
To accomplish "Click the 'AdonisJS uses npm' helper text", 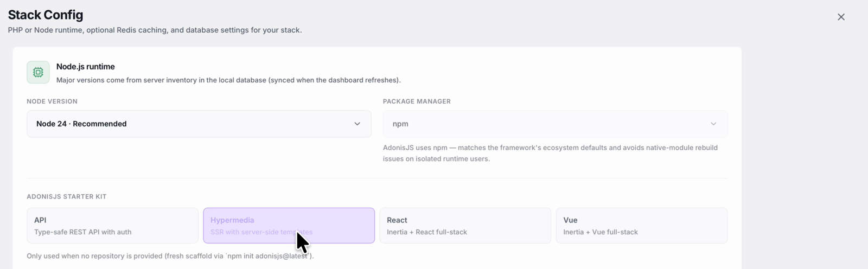I will coord(550,153).
